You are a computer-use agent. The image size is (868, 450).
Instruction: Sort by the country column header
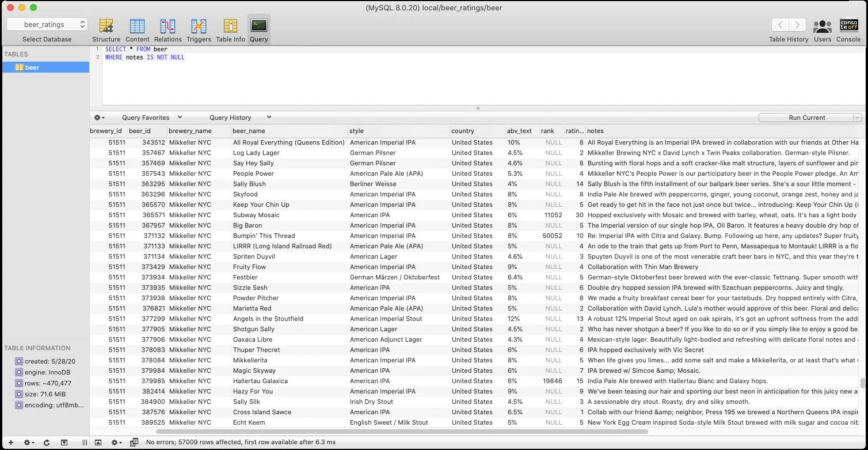pos(477,131)
